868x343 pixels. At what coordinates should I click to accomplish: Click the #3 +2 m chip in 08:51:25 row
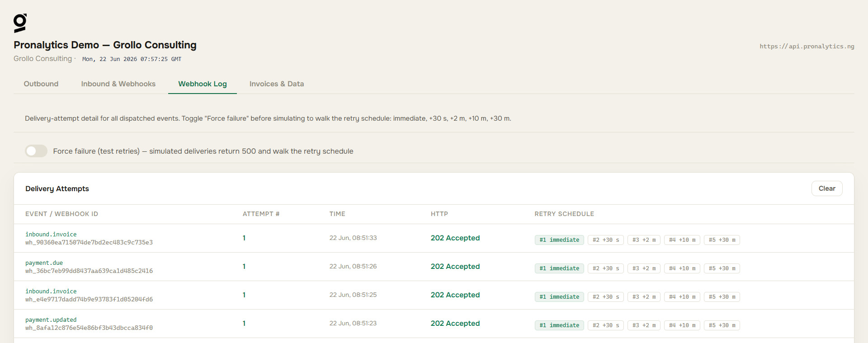[x=644, y=297]
